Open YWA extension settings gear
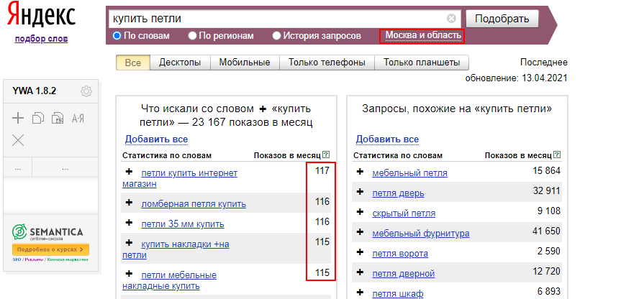The height and width of the screenshot is (299, 644). pyautogui.click(x=86, y=91)
